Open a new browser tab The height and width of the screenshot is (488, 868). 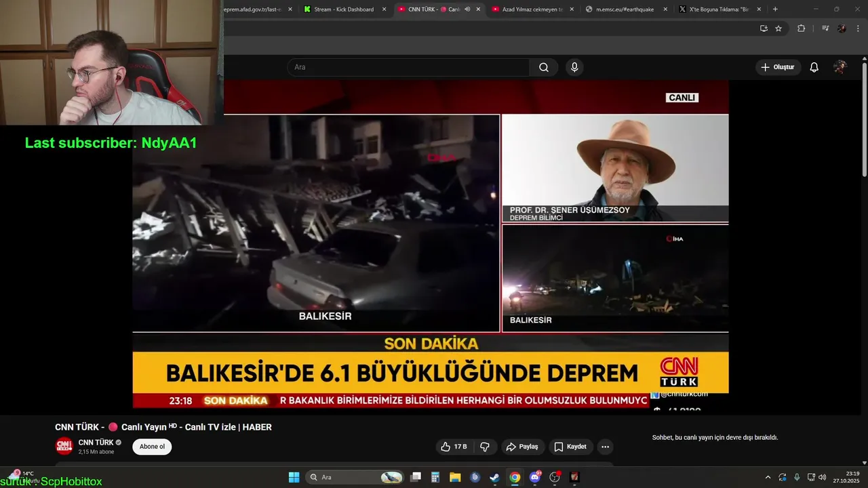[775, 9]
